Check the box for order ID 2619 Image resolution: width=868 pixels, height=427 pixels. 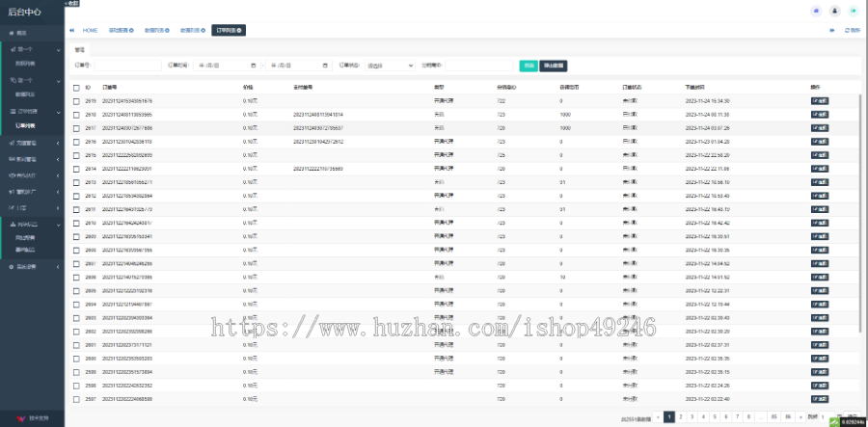coord(76,101)
